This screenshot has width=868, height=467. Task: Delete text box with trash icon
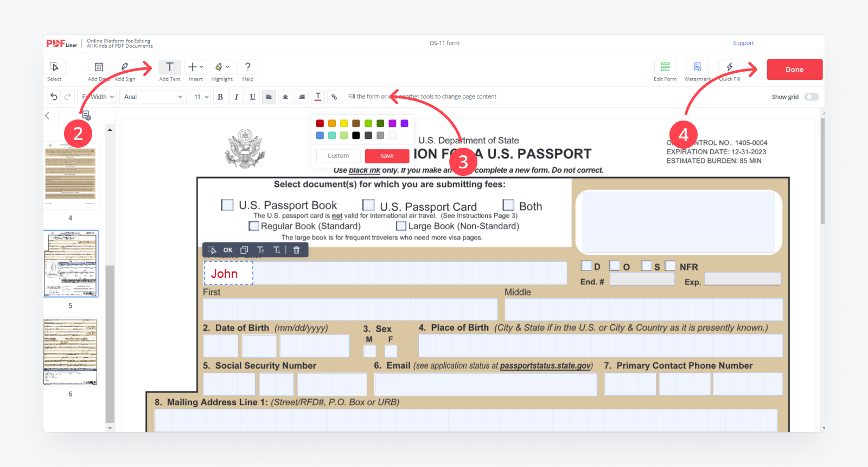296,250
